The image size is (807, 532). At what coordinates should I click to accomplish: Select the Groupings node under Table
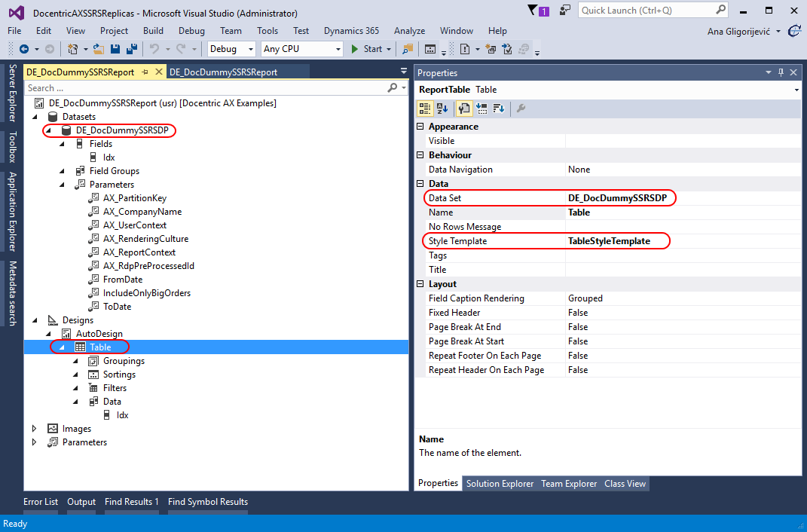click(x=124, y=361)
